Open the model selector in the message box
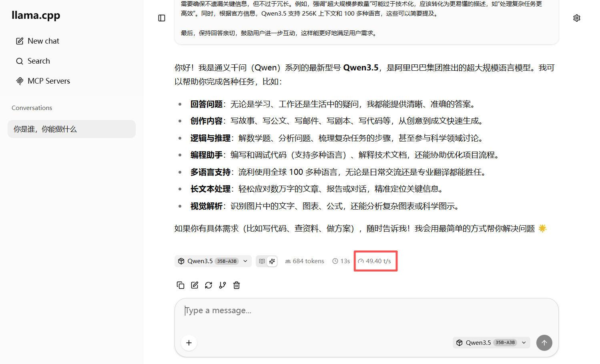 point(492,343)
